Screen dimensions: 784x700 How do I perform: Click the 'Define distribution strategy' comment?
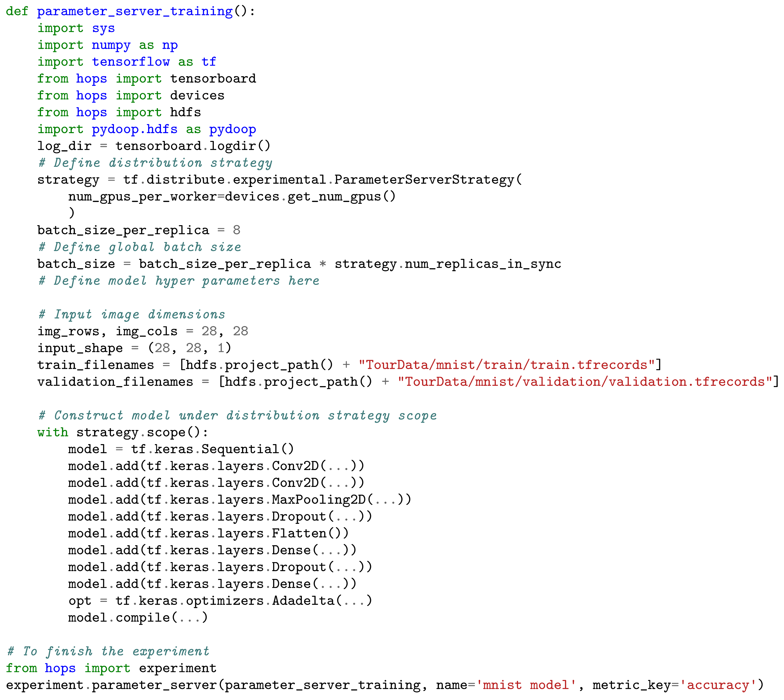pyautogui.click(x=155, y=163)
